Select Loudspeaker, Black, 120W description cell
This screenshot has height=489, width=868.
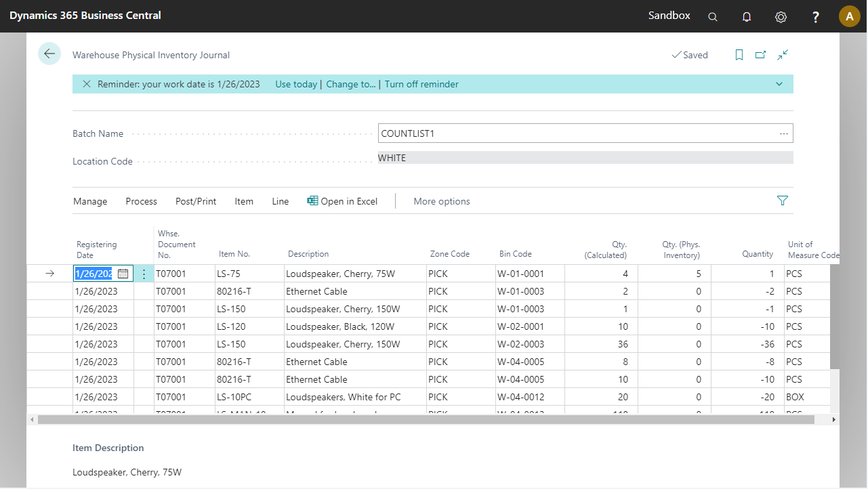(355, 326)
